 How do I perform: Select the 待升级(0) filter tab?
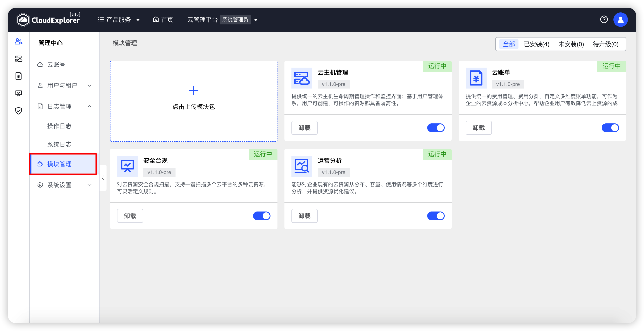point(606,44)
